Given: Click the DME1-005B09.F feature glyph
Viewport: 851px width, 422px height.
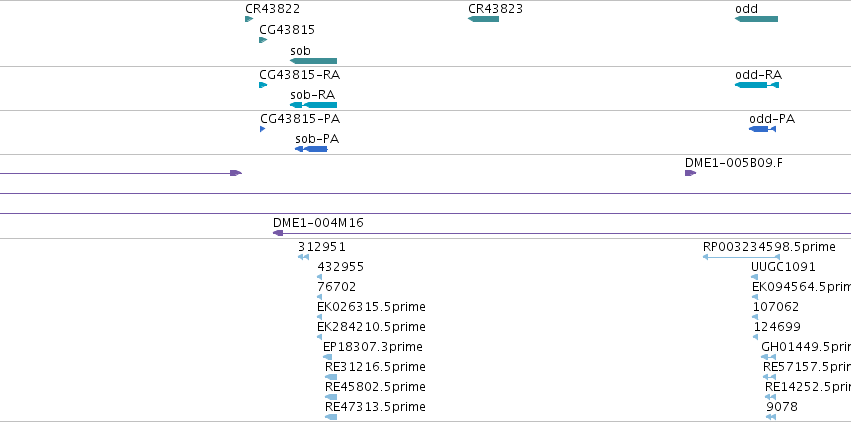Looking at the screenshot, I should pos(690,173).
